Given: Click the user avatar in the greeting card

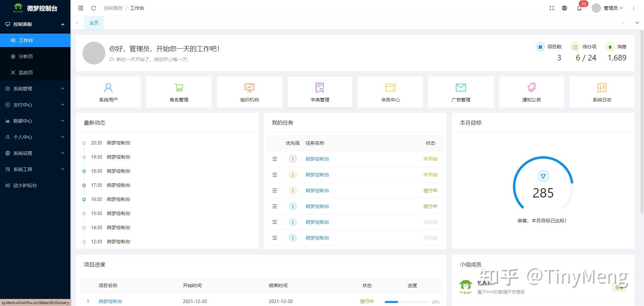Looking at the screenshot, I should pyautogui.click(x=94, y=53).
